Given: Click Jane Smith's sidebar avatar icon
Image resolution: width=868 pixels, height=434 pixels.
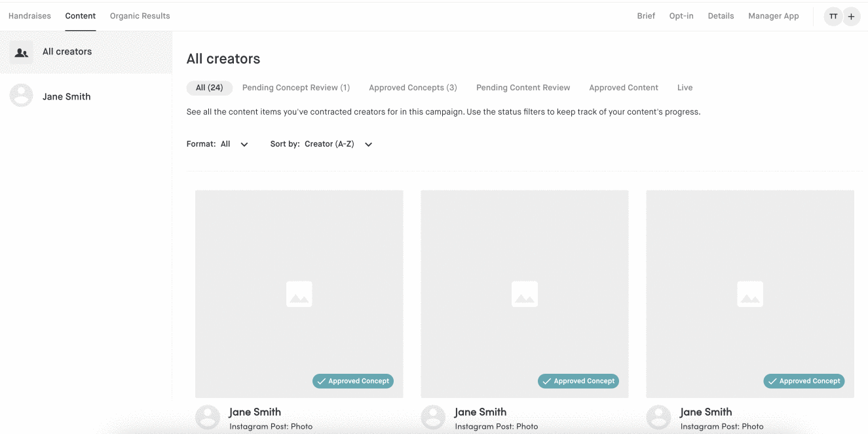Looking at the screenshot, I should click(x=22, y=96).
